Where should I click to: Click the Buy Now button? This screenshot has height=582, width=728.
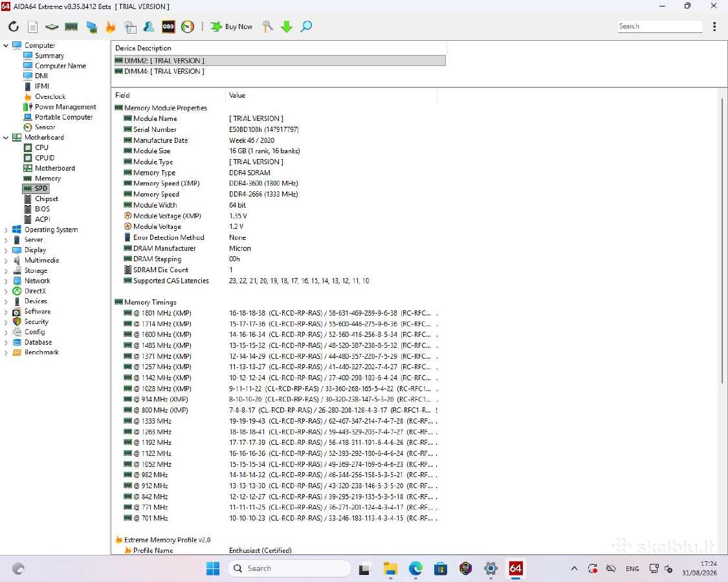coord(231,27)
